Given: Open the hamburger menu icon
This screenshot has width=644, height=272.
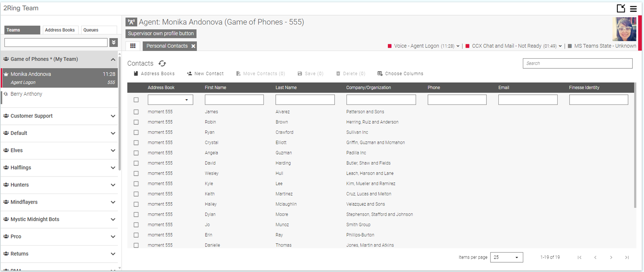Looking at the screenshot, I should click(634, 9).
